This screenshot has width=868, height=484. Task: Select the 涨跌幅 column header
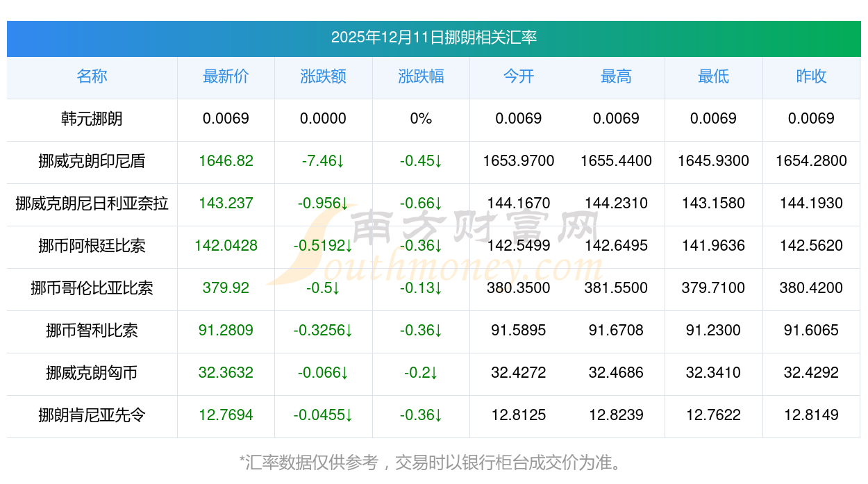(421, 76)
